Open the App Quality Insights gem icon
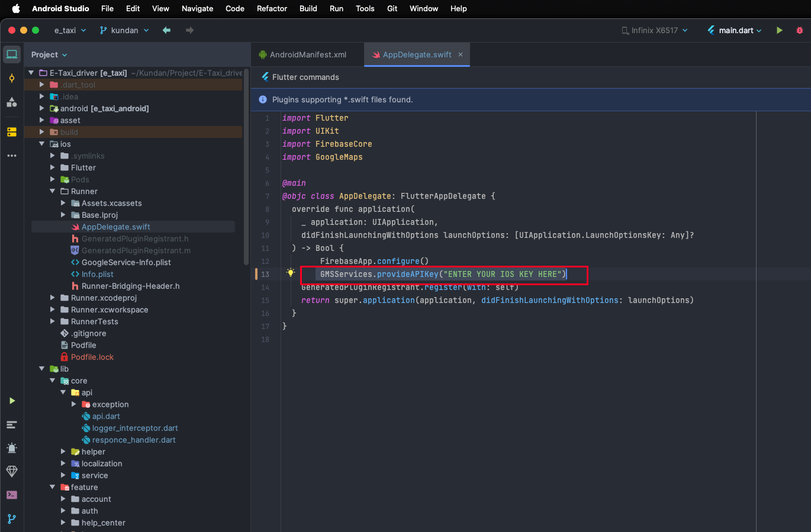This screenshot has height=532, width=811. (x=12, y=472)
